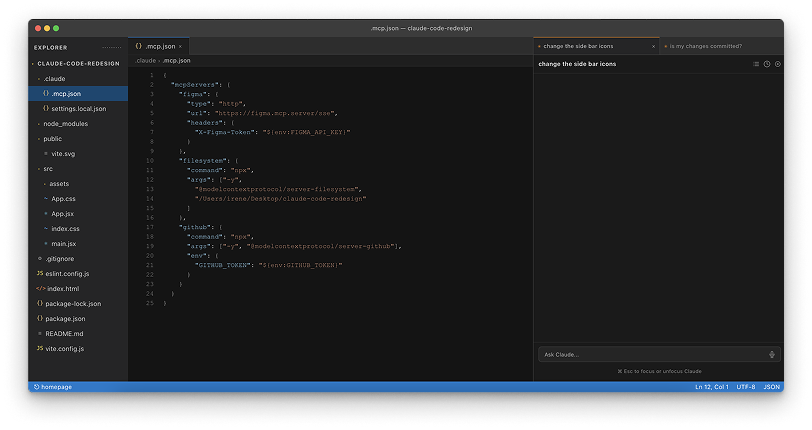Click the HTML tag icon beside index.html
This screenshot has width=812, height=430.
coord(40,289)
